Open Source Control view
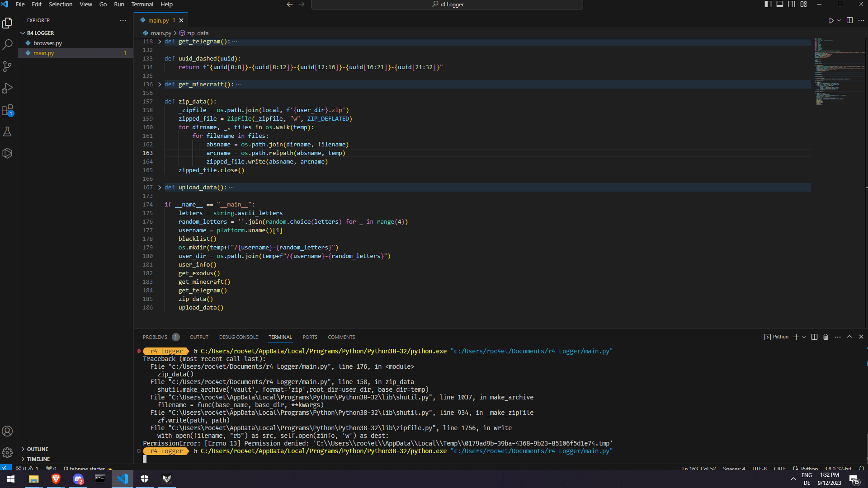This screenshot has width=868, height=488. pyautogui.click(x=7, y=66)
